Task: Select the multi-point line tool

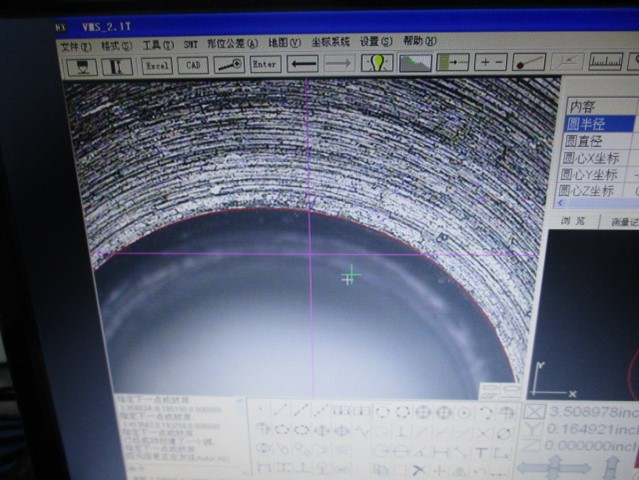Action: (301, 410)
